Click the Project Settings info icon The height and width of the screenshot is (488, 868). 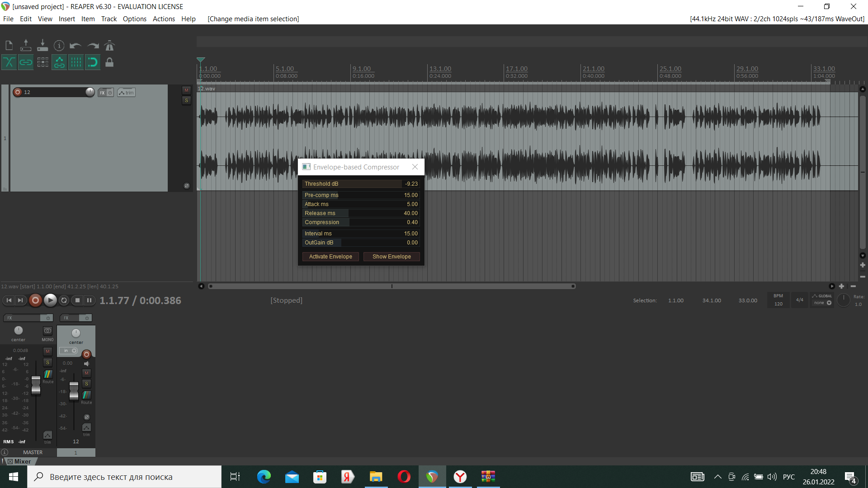(59, 46)
